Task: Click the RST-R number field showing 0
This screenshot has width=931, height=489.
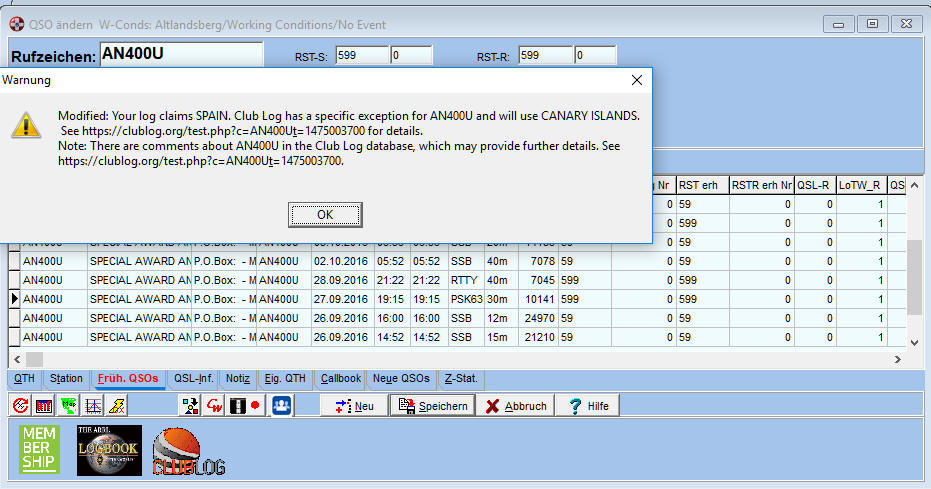Action: tap(596, 55)
